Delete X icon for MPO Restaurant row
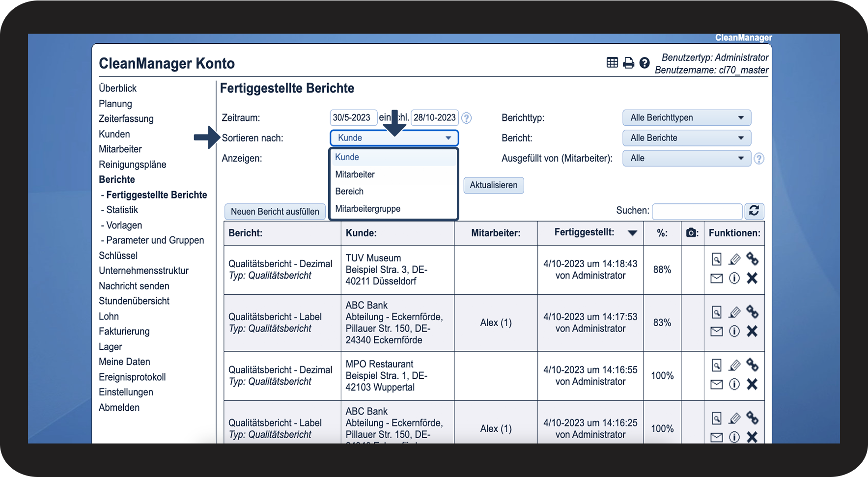This screenshot has width=868, height=477. tap(752, 384)
